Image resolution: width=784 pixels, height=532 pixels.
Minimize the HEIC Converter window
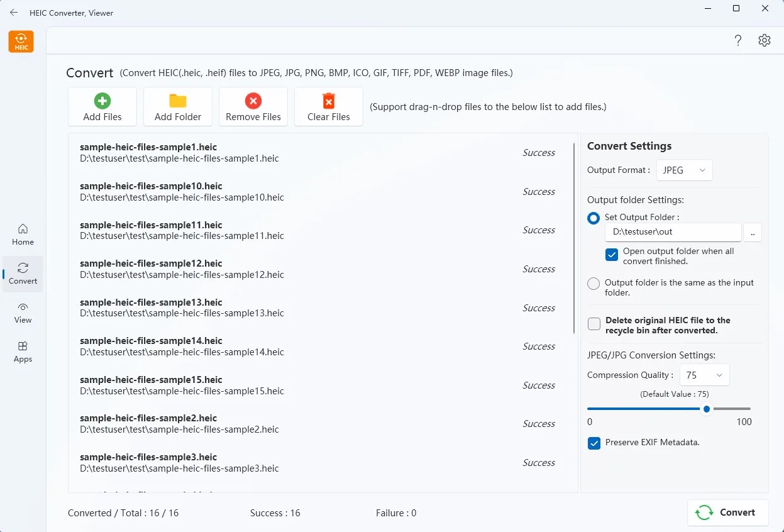pyautogui.click(x=707, y=8)
